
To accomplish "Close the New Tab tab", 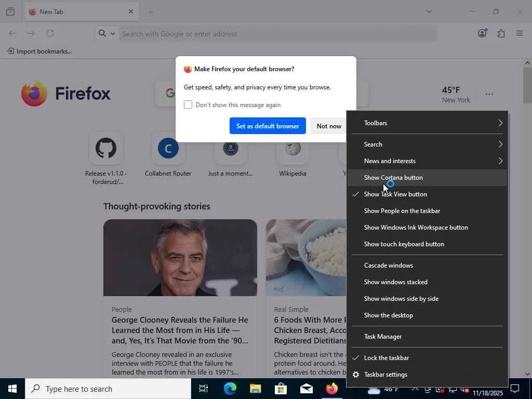I will click(130, 11).
